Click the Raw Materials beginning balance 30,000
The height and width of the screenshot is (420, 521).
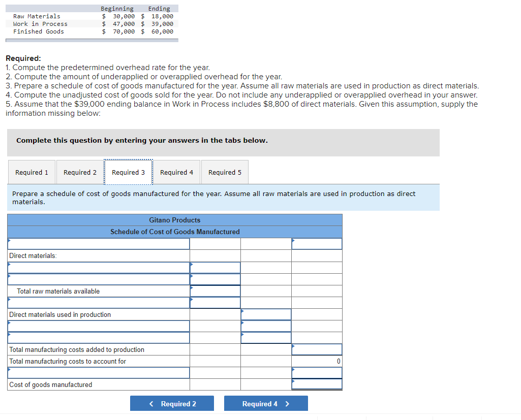pos(124,16)
